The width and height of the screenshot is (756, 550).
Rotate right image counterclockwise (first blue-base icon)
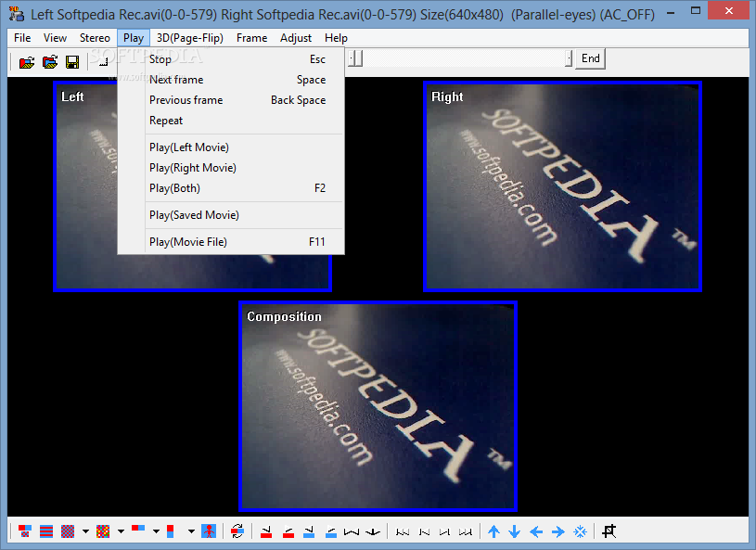(x=309, y=531)
